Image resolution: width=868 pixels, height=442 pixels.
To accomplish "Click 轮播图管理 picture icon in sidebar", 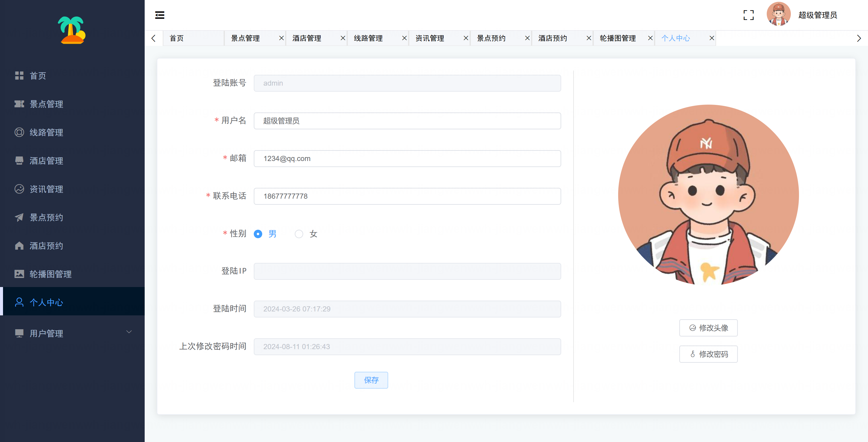I will (19, 274).
